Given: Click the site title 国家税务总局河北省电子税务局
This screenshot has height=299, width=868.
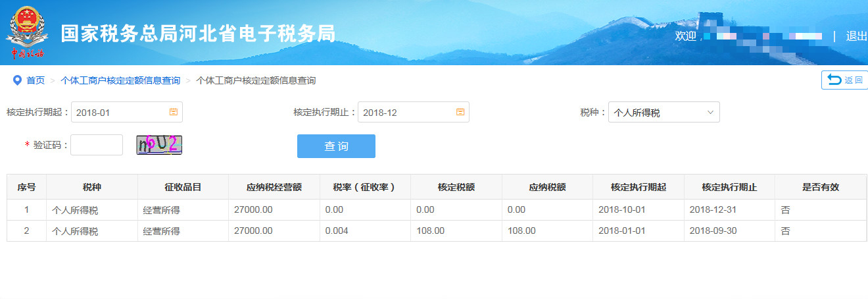Looking at the screenshot, I should tap(198, 34).
